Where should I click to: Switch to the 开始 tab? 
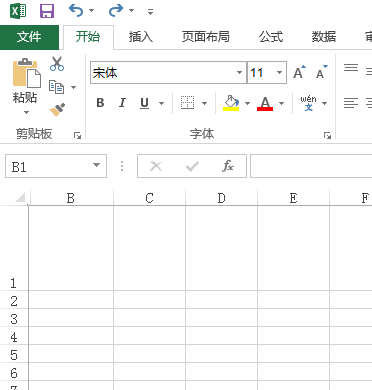coord(88,37)
